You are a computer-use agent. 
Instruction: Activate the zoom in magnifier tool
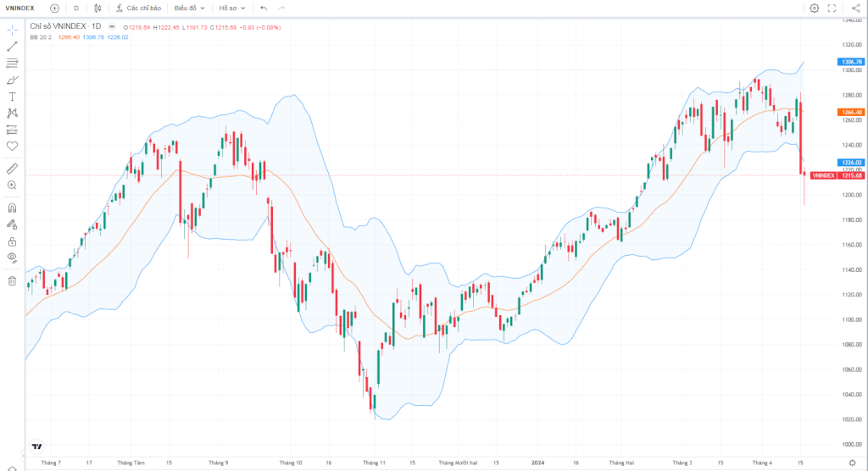tap(12, 186)
